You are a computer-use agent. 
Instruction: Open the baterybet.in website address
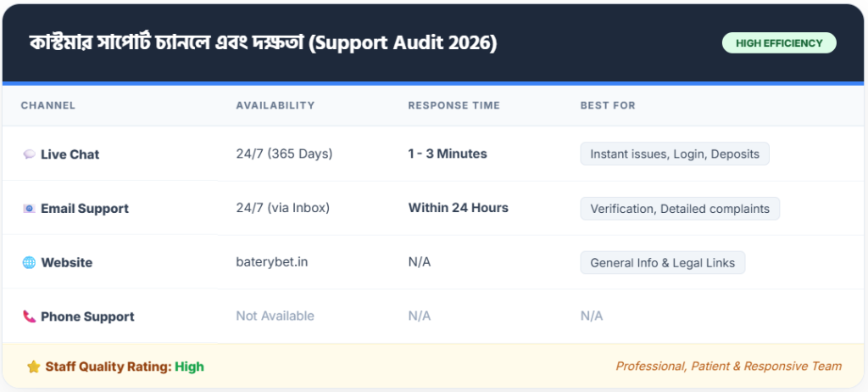point(271,262)
